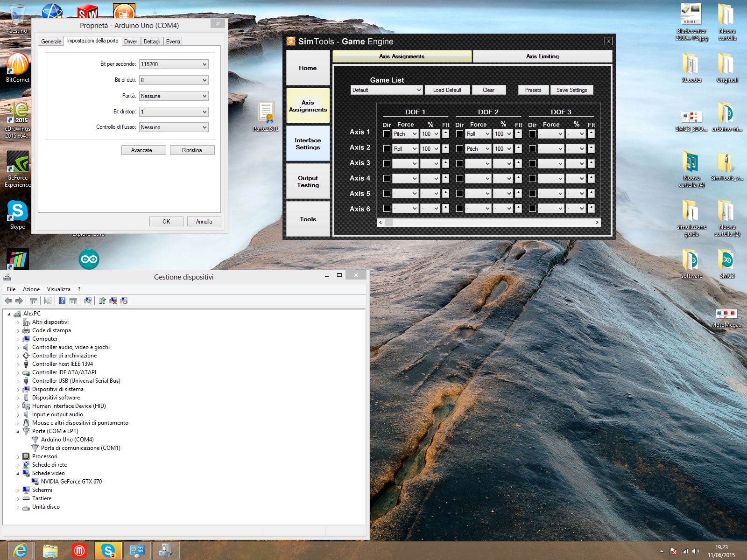This screenshot has width=747, height=560.
Task: Click the blue help icon in Device Manager toolbar
Action: [x=62, y=301]
